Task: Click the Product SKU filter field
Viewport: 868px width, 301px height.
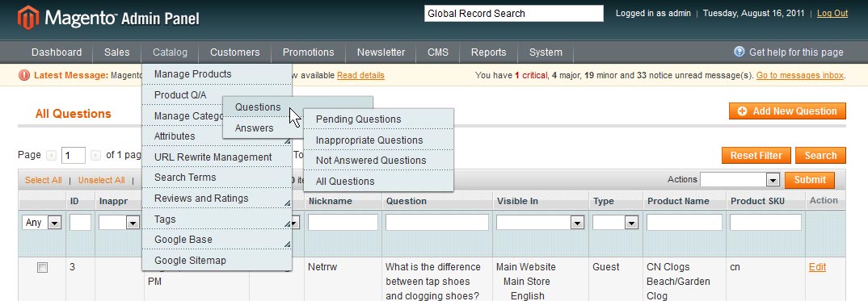Action: [765, 223]
